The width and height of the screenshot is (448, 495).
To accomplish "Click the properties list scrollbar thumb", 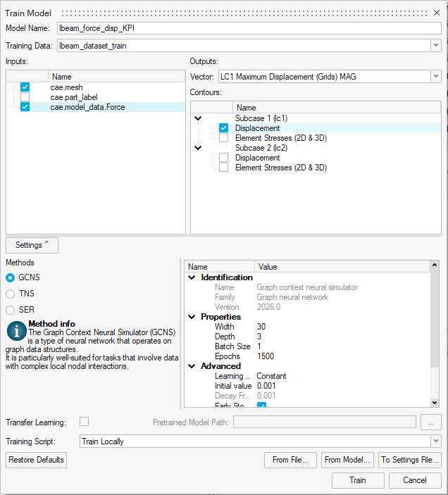I will pyautogui.click(x=435, y=318).
